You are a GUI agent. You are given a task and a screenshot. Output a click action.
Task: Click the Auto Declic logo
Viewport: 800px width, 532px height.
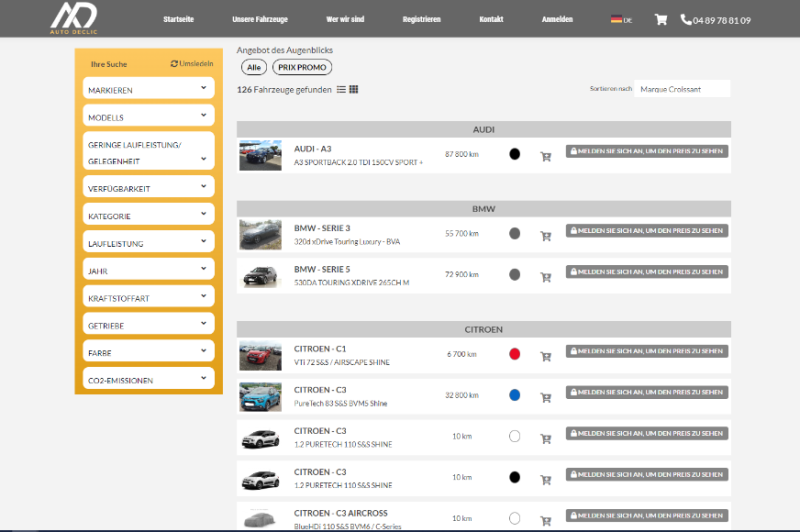74,18
